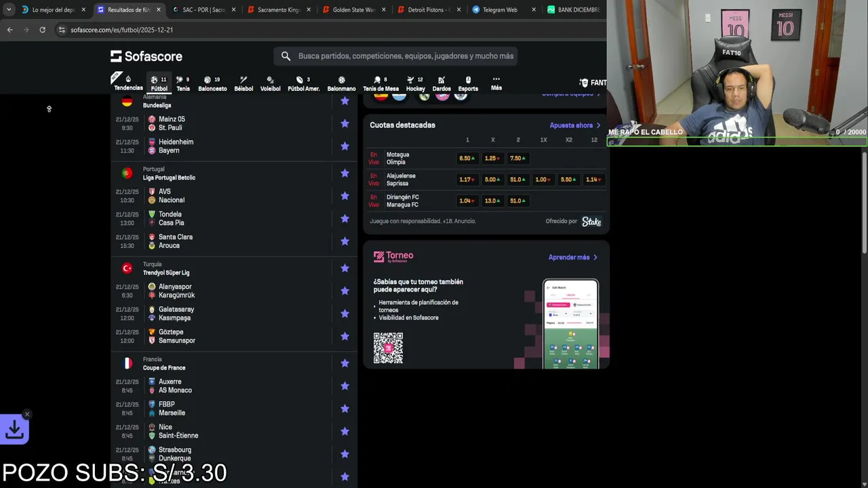Click the Sofascore logo
Screen dimensions: 868x488
click(x=146, y=56)
